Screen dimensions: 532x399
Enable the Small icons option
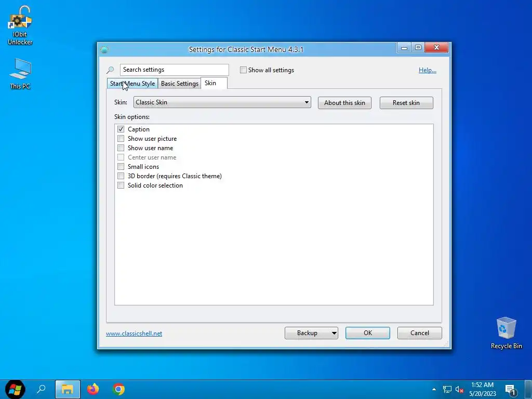tap(121, 167)
